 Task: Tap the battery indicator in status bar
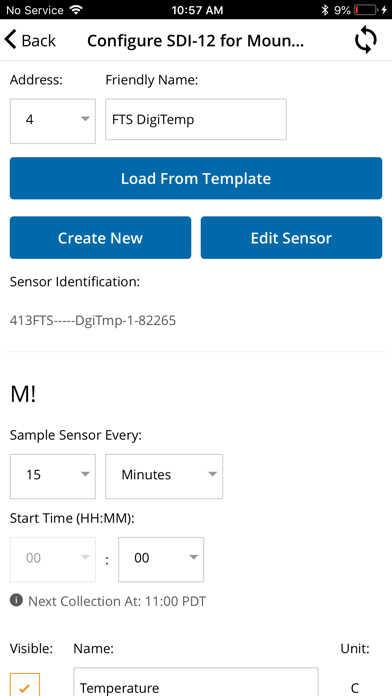366,10
